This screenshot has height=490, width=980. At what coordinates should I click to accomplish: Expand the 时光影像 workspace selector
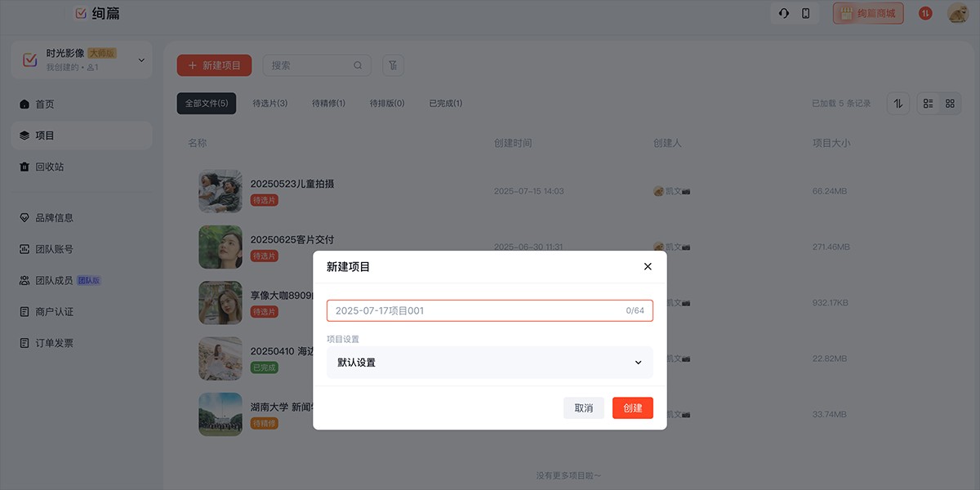pos(82,59)
